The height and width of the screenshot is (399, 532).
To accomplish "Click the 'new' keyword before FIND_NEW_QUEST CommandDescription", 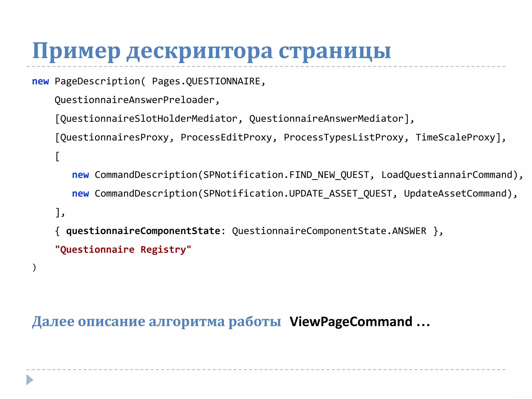I will (x=81, y=175).
